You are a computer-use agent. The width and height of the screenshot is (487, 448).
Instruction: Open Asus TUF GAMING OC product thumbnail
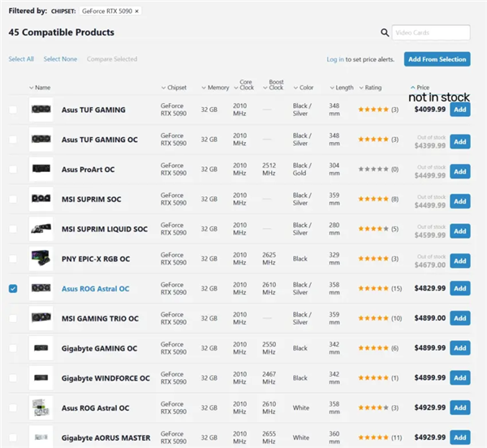[41, 139]
